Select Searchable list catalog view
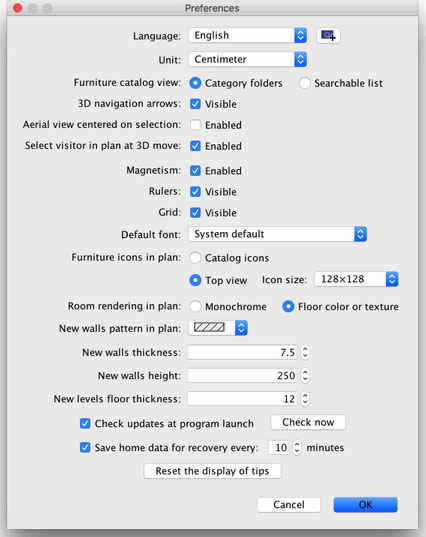 pyautogui.click(x=304, y=83)
